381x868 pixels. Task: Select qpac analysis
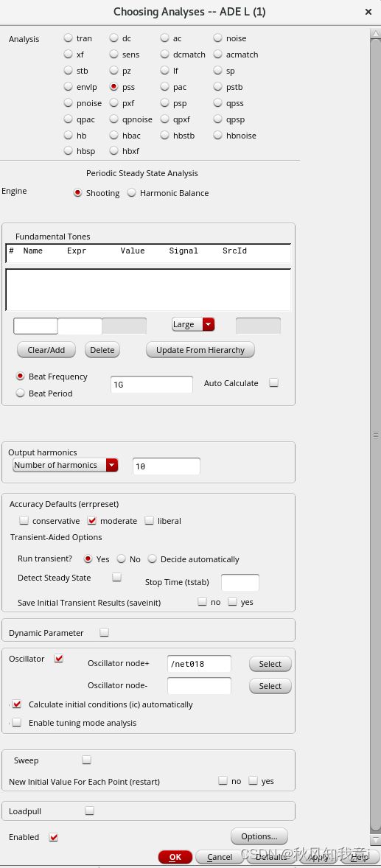coord(68,119)
